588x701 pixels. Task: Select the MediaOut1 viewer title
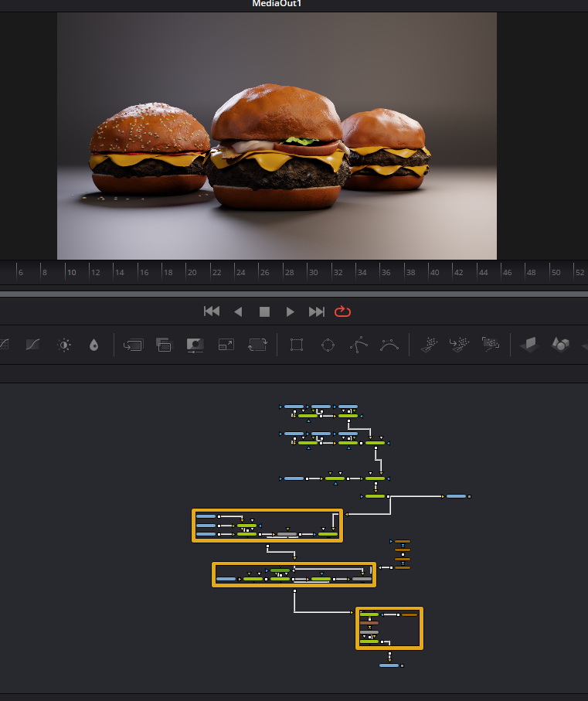[278, 4]
